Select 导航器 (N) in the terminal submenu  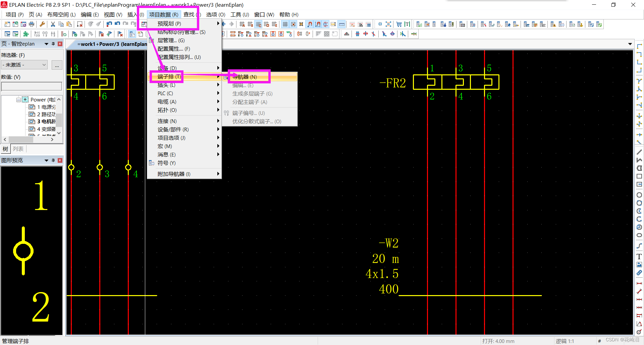[260, 77]
